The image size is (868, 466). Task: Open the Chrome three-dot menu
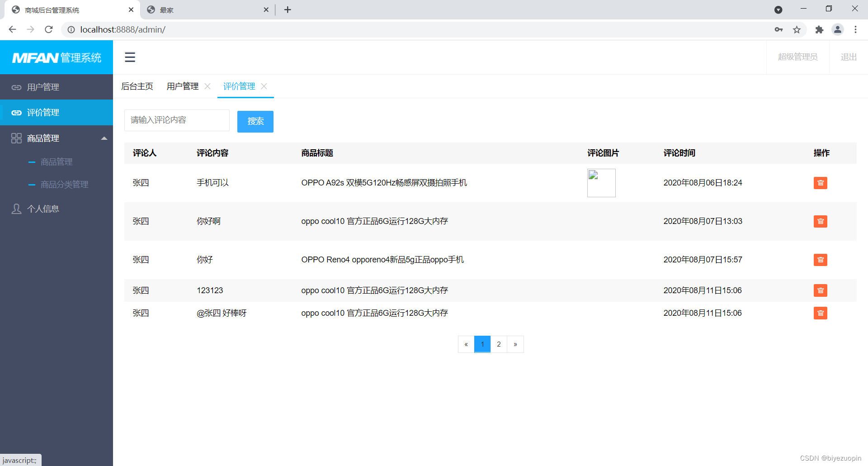pos(855,29)
